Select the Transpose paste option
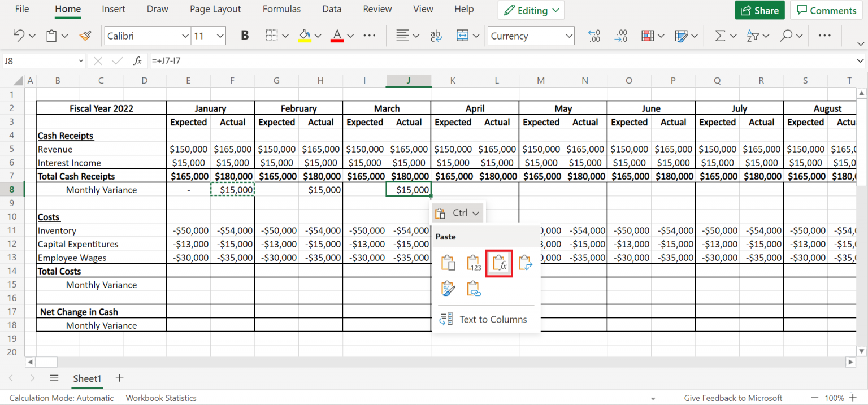Image resolution: width=868 pixels, height=405 pixels. pyautogui.click(x=524, y=263)
